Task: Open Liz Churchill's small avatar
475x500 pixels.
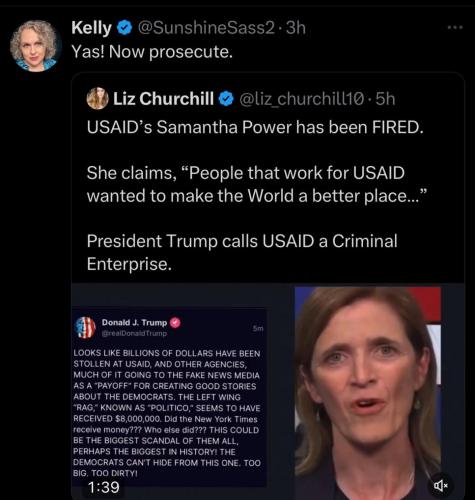Action: point(97,98)
